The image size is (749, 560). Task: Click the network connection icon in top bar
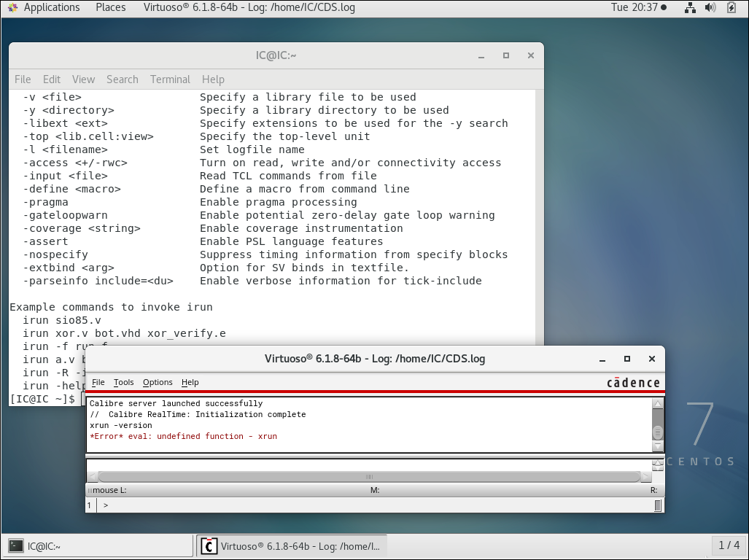690,7
